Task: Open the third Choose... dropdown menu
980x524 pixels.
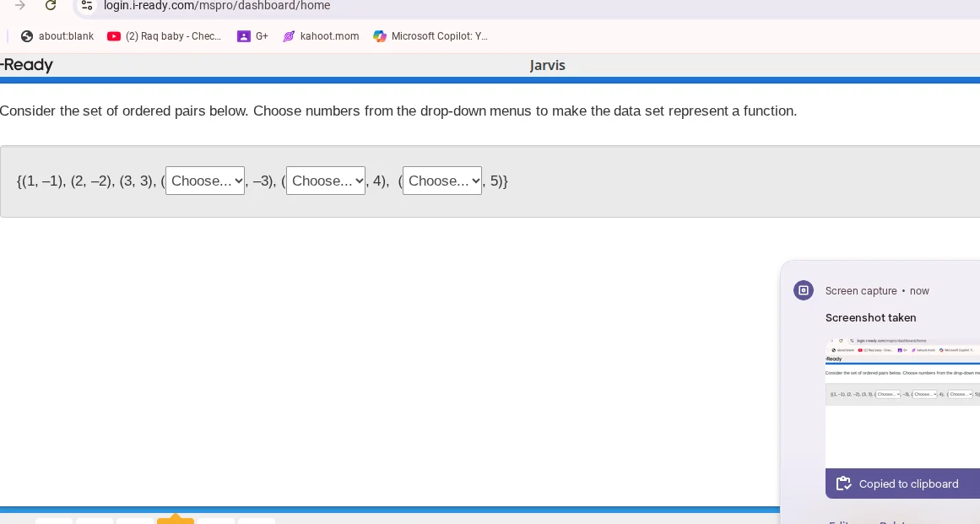Action: coord(442,181)
